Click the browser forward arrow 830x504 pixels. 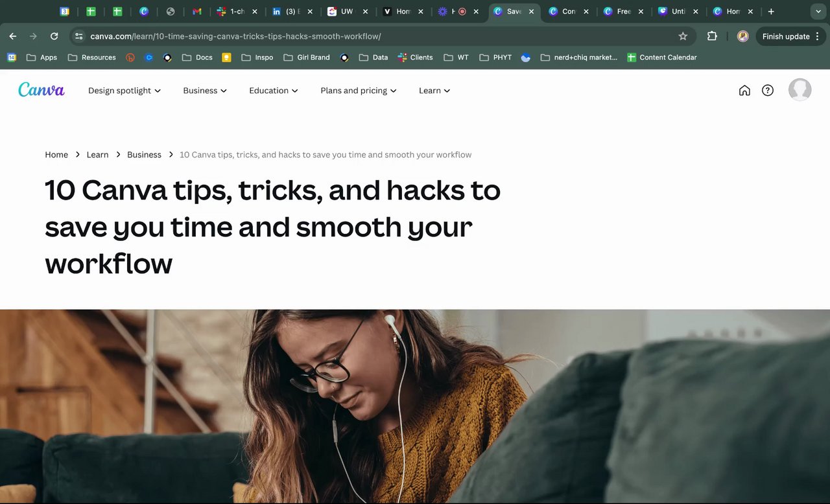tap(34, 36)
